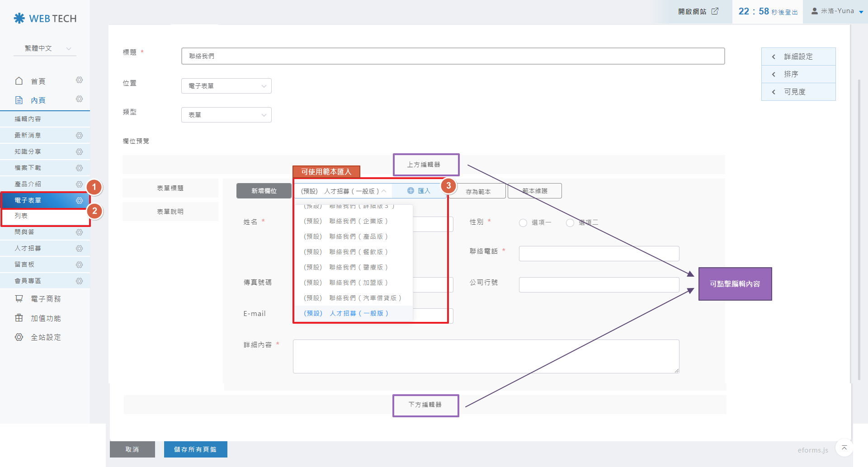Select the 選項一 radio button
Image resolution: width=868 pixels, height=467 pixels.
pos(523,223)
